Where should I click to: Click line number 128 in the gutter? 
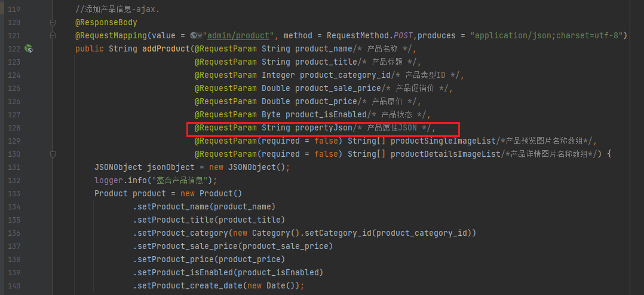click(13, 127)
